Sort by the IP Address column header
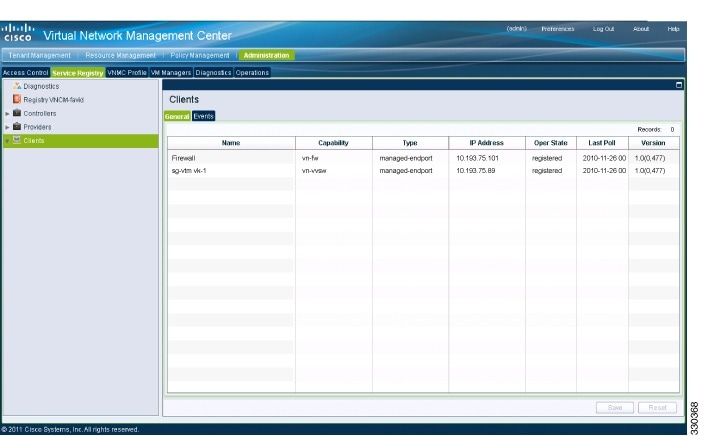The image size is (704, 436). (487, 143)
